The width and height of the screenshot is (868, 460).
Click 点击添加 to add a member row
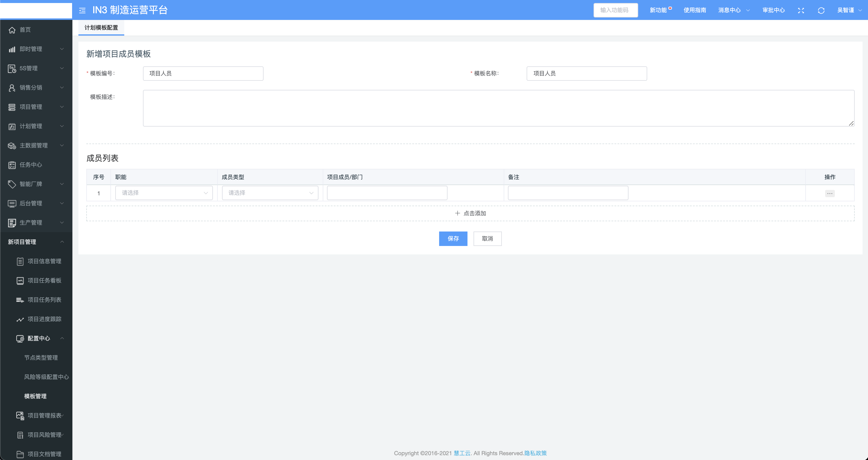tap(470, 213)
